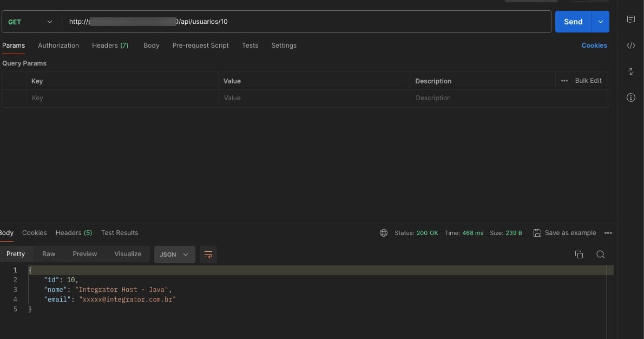Switch to the Authorization tab
The image size is (644, 339).
(58, 45)
